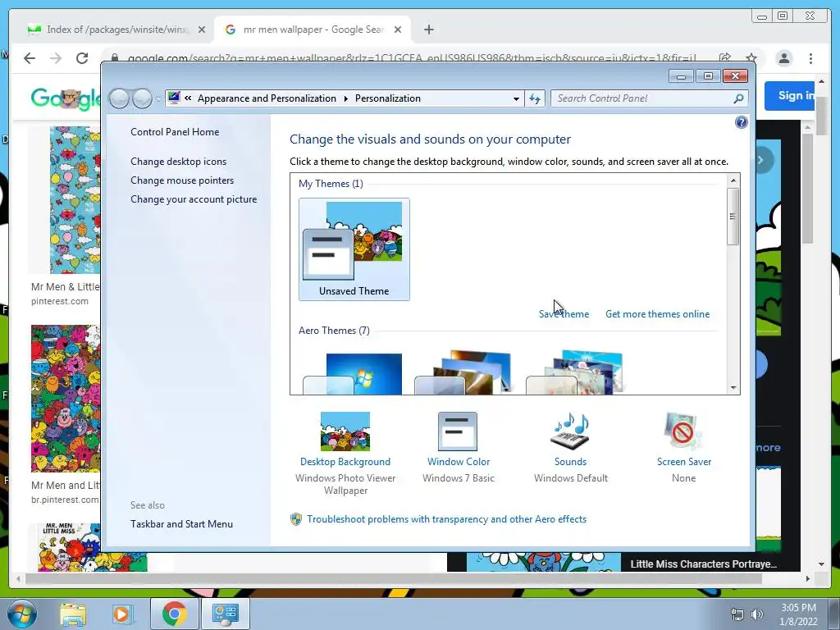Click the Control Panel help icon
Image resolution: width=840 pixels, height=630 pixels.
pos(741,123)
